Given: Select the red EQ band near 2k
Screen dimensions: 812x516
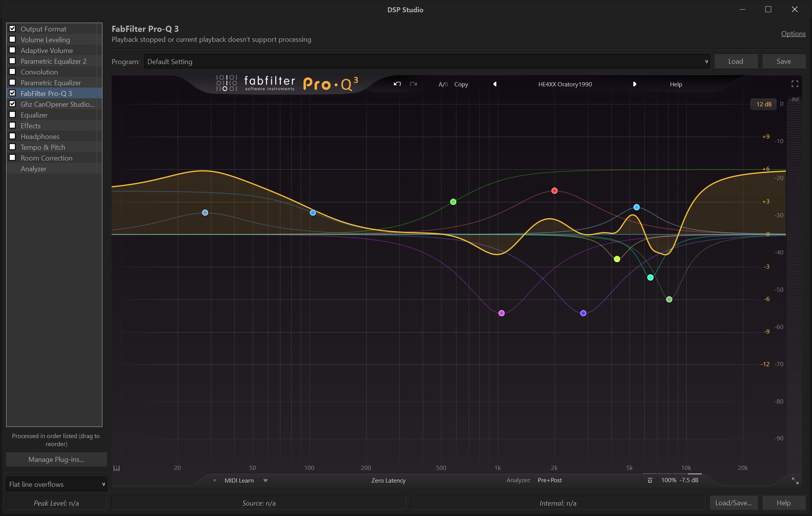Looking at the screenshot, I should [x=554, y=190].
